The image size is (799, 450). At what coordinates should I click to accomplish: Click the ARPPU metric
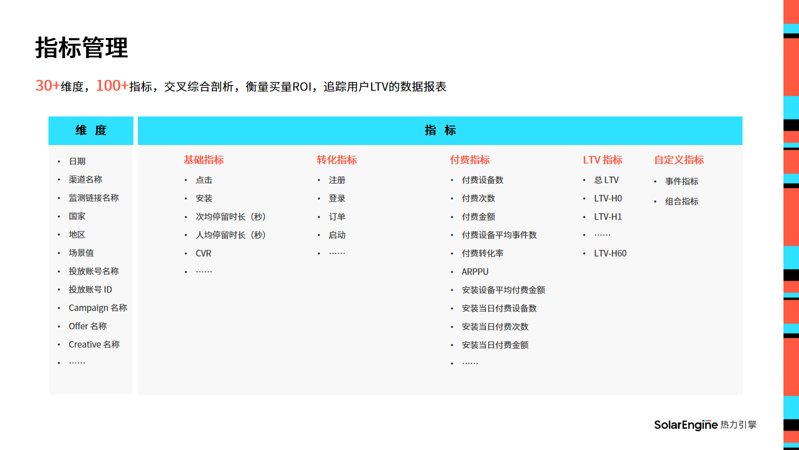(x=475, y=272)
